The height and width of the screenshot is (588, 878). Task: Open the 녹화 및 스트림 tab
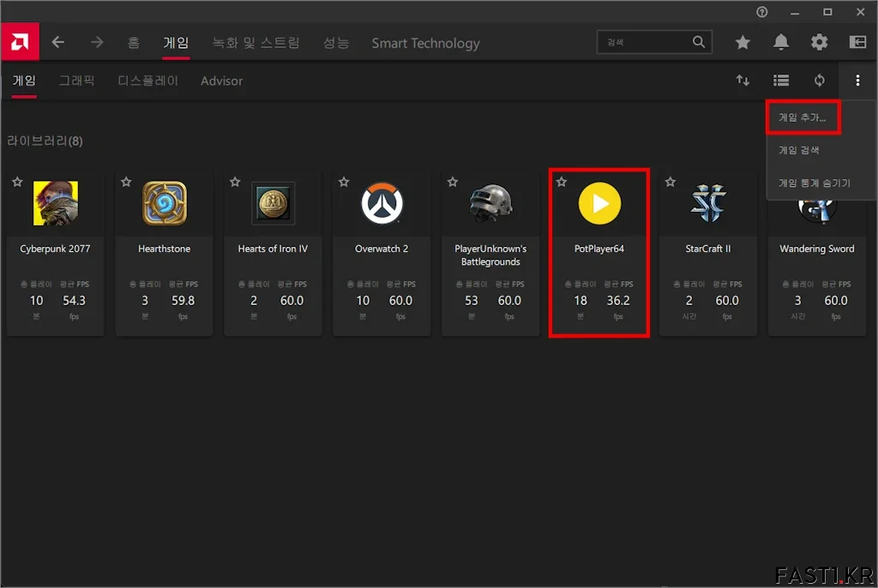(256, 43)
